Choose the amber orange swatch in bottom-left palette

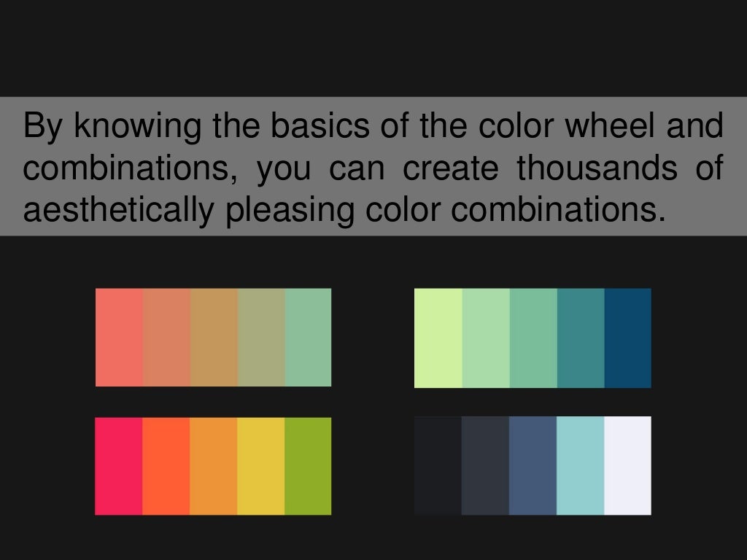click(x=214, y=466)
